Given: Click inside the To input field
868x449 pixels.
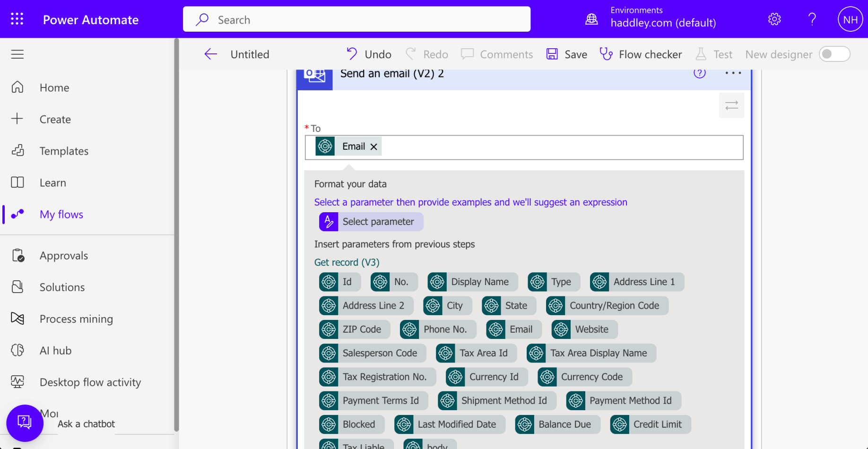Looking at the screenshot, I should coord(524,147).
